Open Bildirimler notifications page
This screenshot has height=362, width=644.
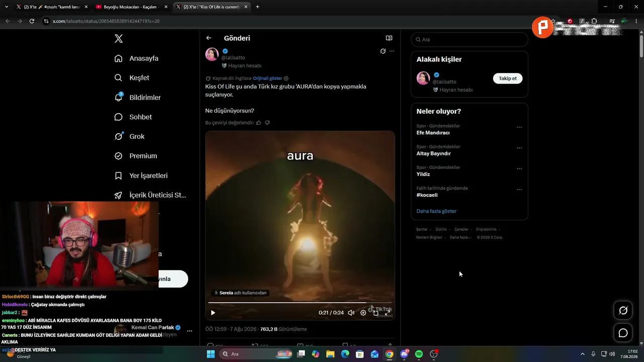click(137, 98)
